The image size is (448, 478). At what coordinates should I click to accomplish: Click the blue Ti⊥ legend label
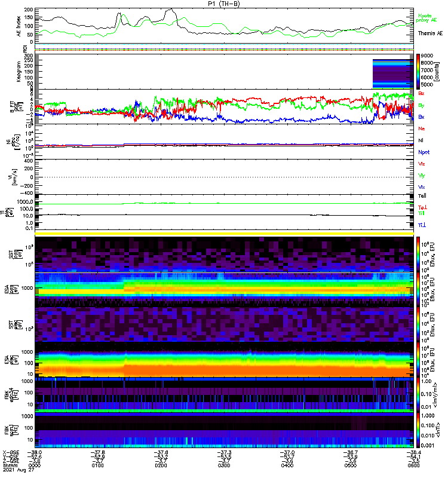coord(422,225)
